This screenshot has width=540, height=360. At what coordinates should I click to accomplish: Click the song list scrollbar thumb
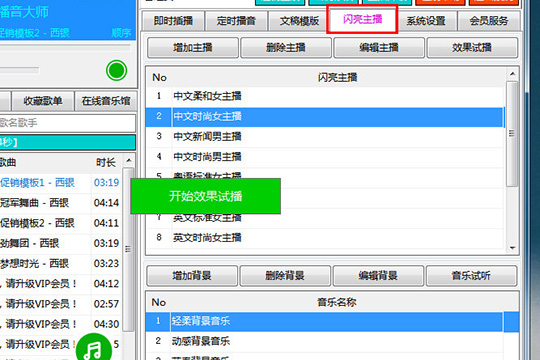pyautogui.click(x=128, y=249)
